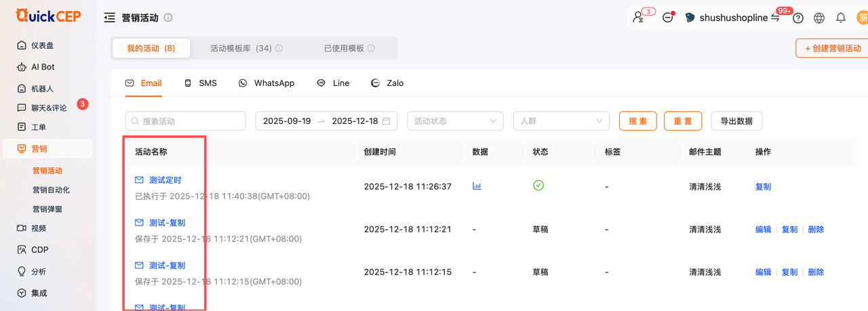Open 营销自动化 in the sidebar
Image resolution: width=868 pixels, height=311 pixels.
pos(51,190)
